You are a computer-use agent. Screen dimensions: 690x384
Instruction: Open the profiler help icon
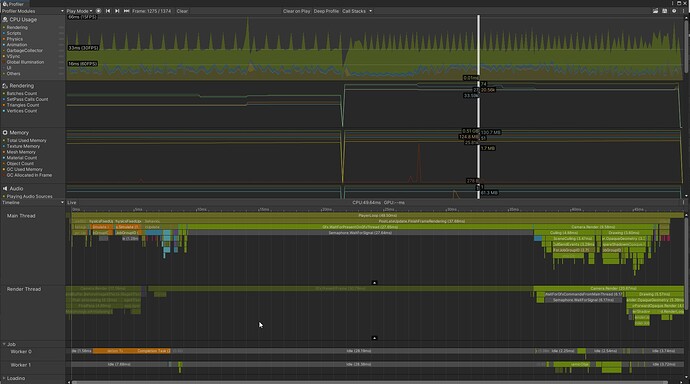674,11
